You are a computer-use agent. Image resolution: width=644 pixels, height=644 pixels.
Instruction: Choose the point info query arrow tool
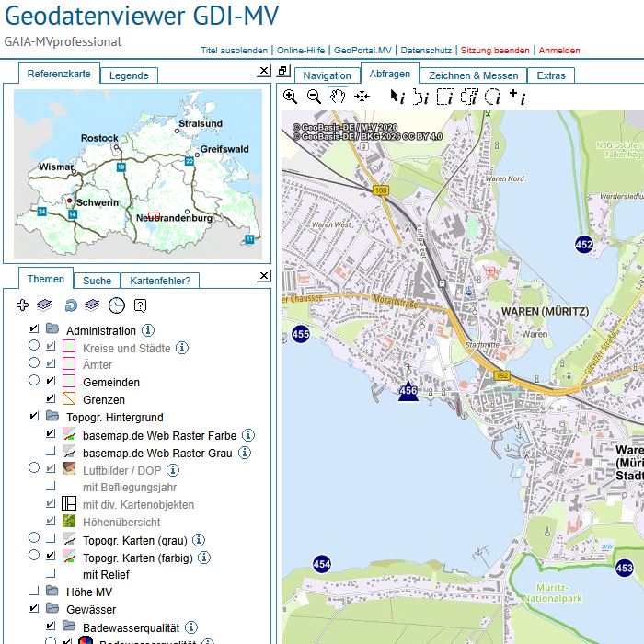tap(397, 97)
